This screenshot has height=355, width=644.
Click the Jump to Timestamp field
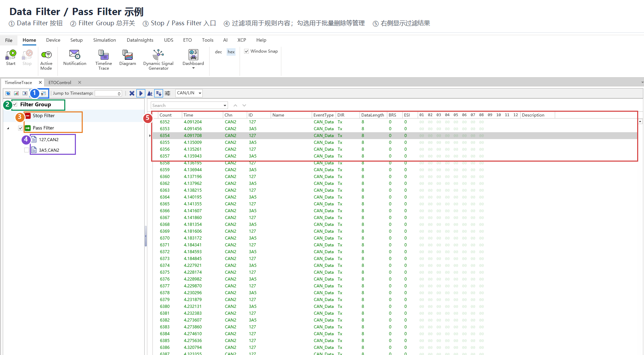108,93
